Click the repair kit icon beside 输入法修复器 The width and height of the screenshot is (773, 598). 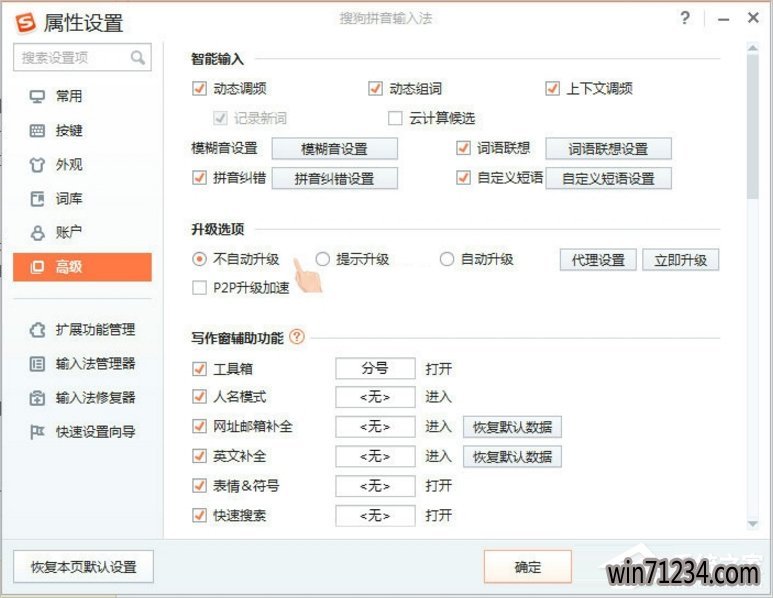[37, 398]
